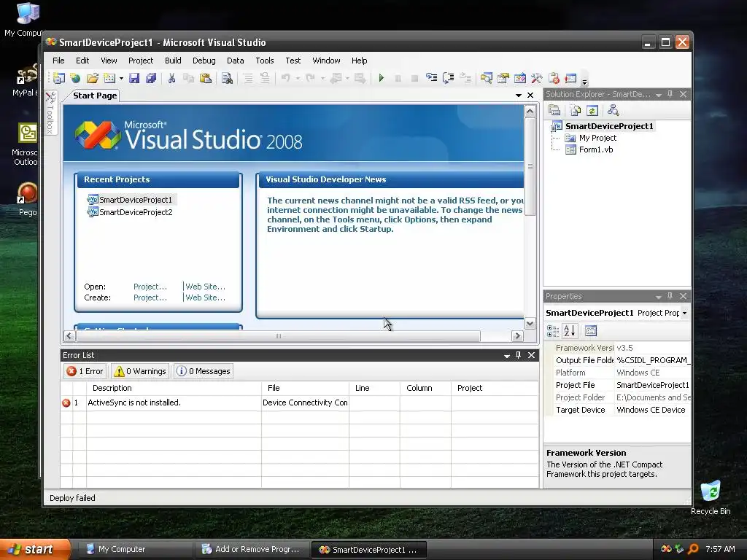
Task: Pin the Properties panel
Action: 670,296
